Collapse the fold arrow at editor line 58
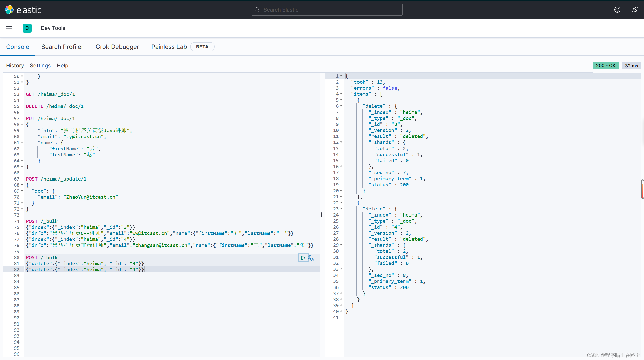Viewport: 644px width, 360px height. coord(22,125)
